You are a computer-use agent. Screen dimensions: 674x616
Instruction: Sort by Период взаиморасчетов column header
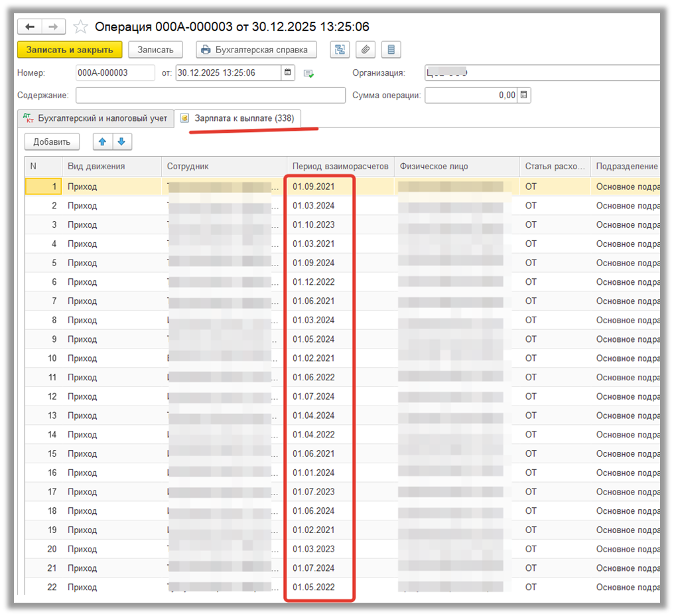(x=340, y=167)
